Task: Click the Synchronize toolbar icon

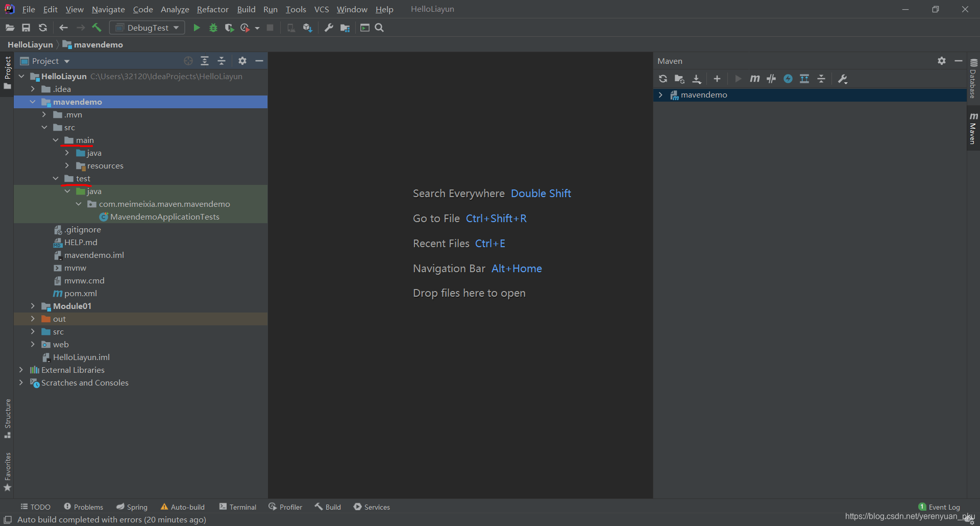Action: (43, 28)
